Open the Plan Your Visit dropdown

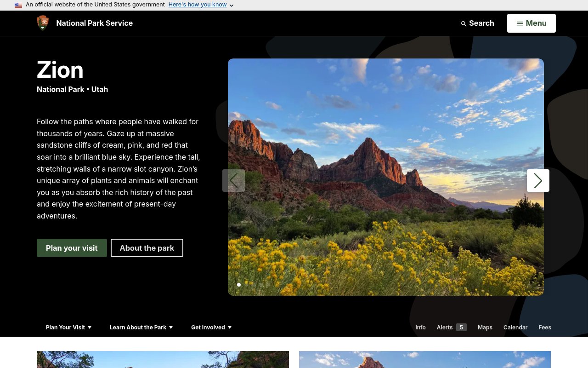point(69,328)
